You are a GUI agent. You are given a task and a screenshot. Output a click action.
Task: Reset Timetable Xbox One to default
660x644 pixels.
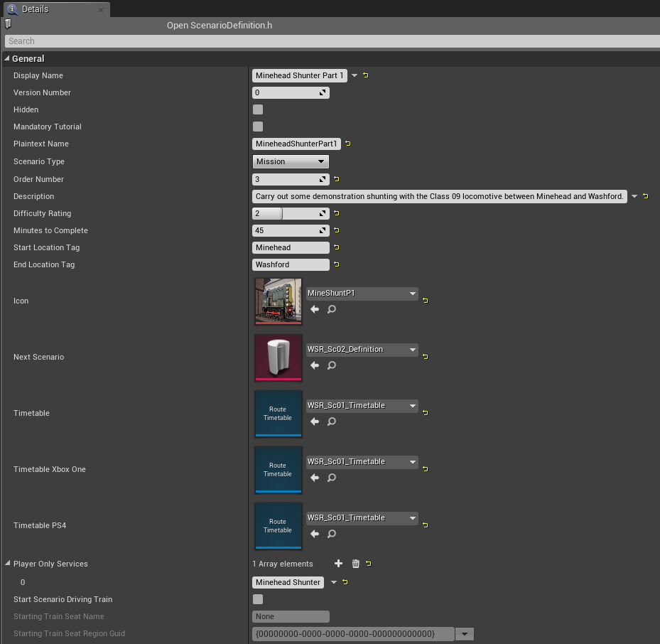(426, 469)
